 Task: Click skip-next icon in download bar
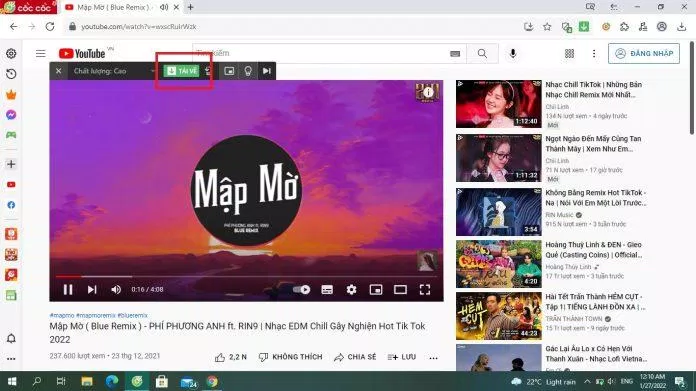[266, 71]
